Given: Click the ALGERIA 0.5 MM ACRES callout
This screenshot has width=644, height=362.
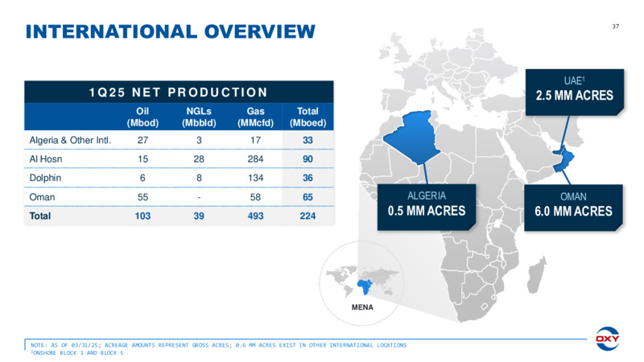Looking at the screenshot, I should tap(427, 207).
